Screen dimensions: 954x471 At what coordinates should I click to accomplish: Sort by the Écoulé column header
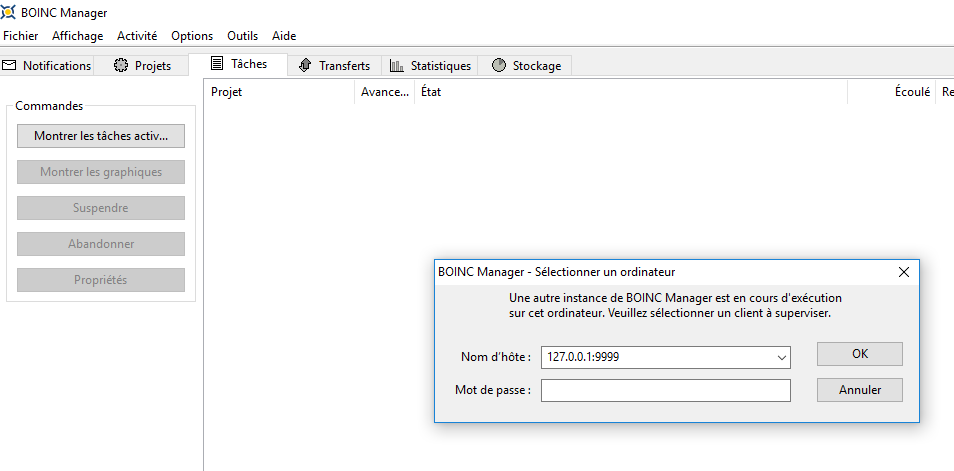coord(891,92)
